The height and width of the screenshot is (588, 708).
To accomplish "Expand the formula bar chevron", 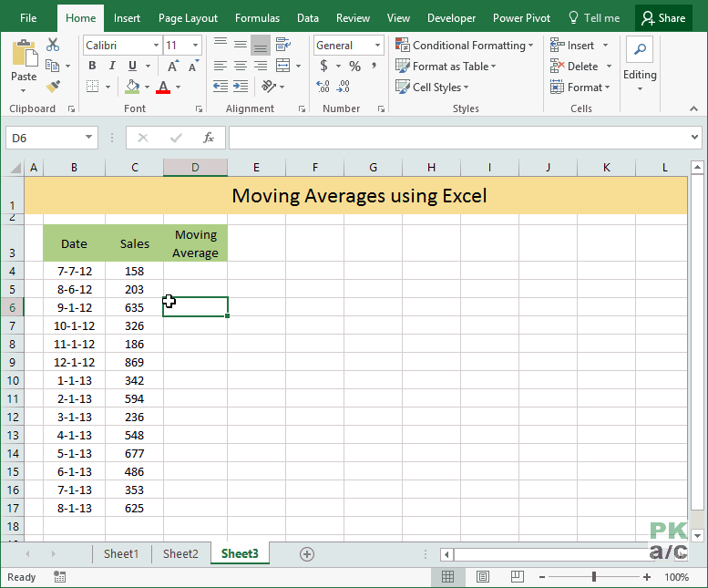I will (x=694, y=137).
